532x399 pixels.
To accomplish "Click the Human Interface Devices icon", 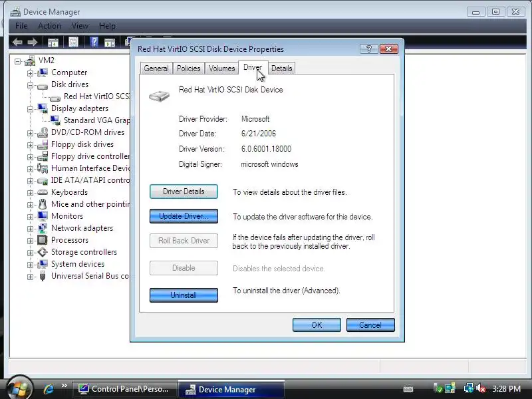I will (x=43, y=168).
